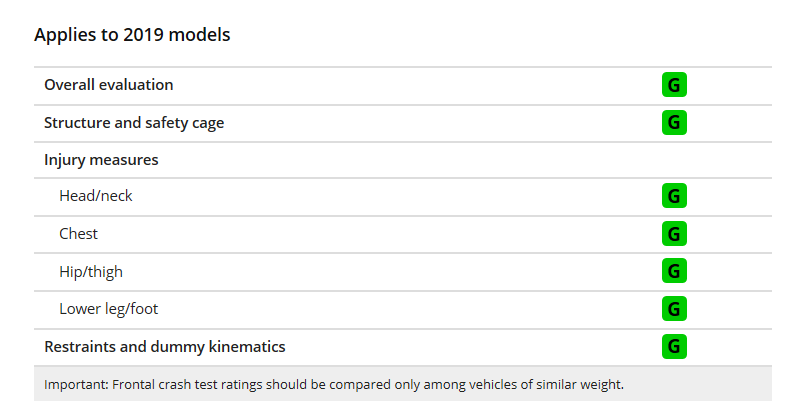Click the 'Overall evaluation' row label
This screenshot has width=792, height=418.
108,85
